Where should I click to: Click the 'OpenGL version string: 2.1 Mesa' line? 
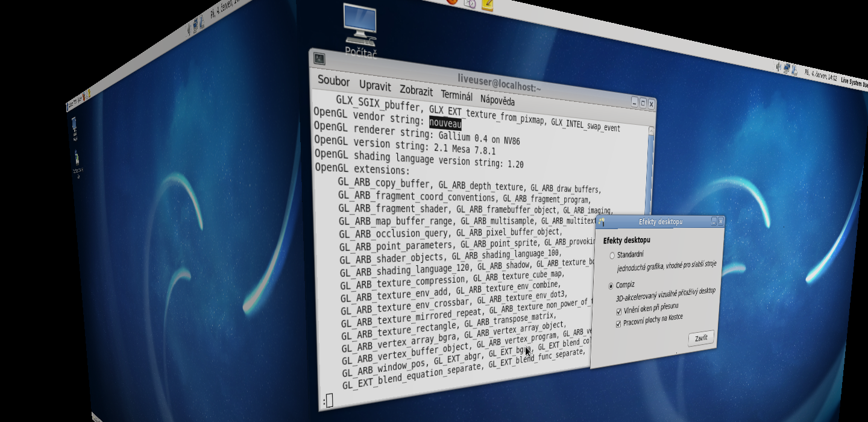click(405, 146)
